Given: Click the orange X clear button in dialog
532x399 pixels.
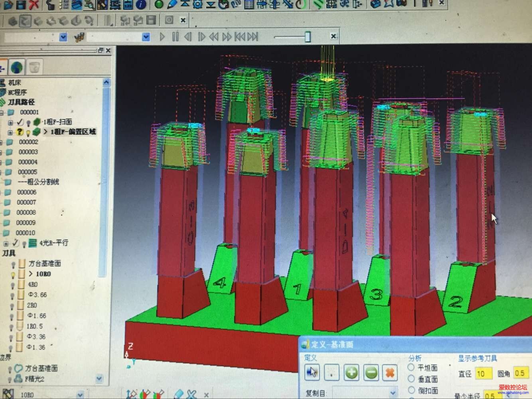Looking at the screenshot, I should (390, 373).
